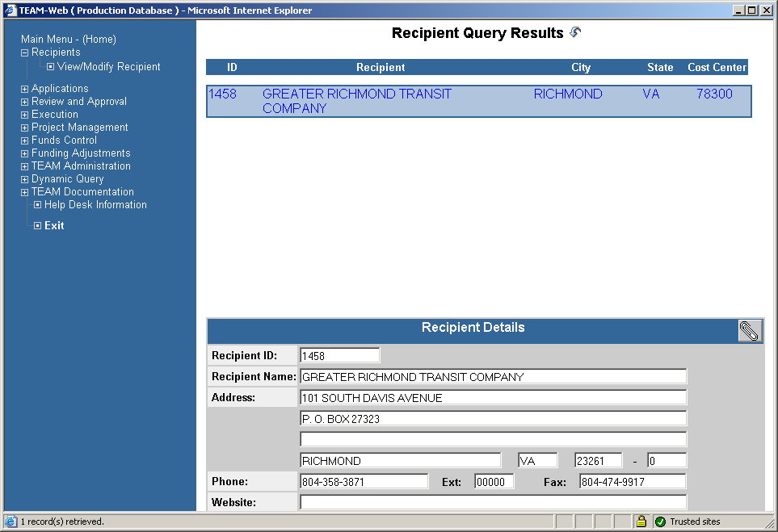
Task: Expand the TEAM Administration node
Action: point(24,166)
